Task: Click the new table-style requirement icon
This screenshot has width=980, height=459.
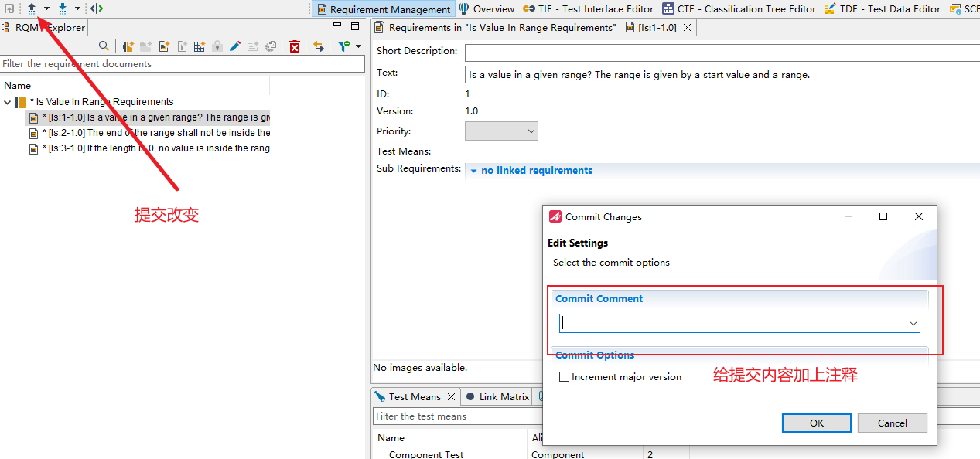Action: [199, 46]
